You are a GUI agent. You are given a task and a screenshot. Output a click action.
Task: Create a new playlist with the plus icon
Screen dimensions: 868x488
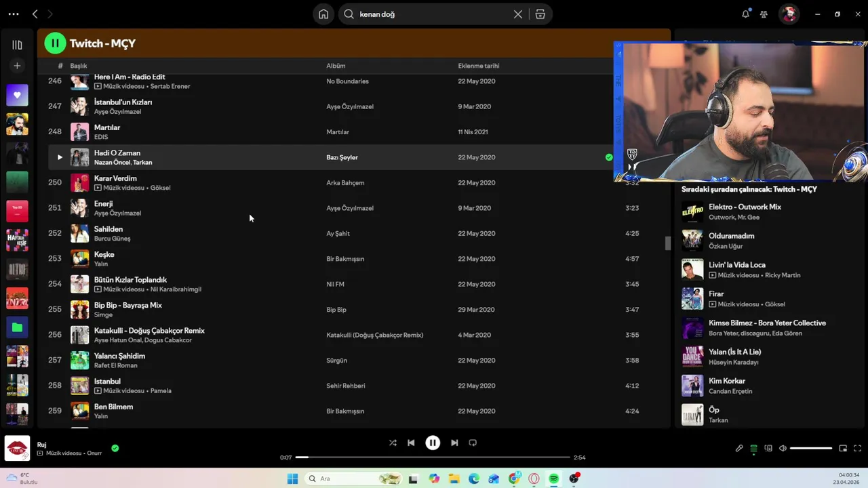pos(17,66)
